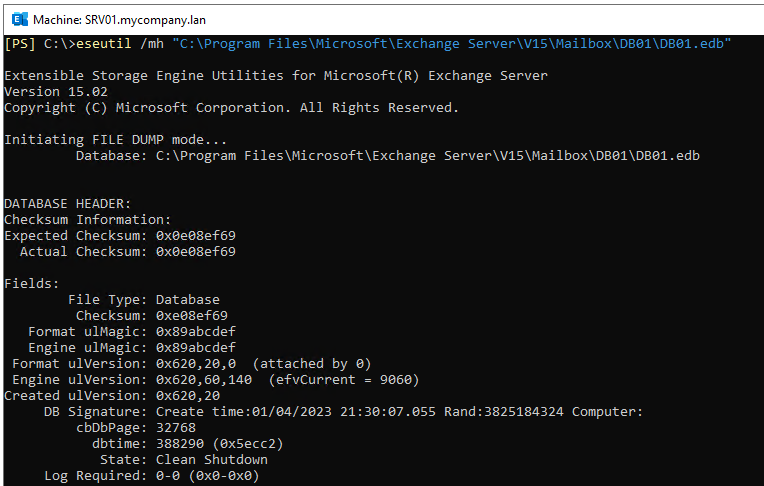This screenshot has width=764, height=486.
Task: Click the '/mh' switch in the command
Action: coord(152,44)
